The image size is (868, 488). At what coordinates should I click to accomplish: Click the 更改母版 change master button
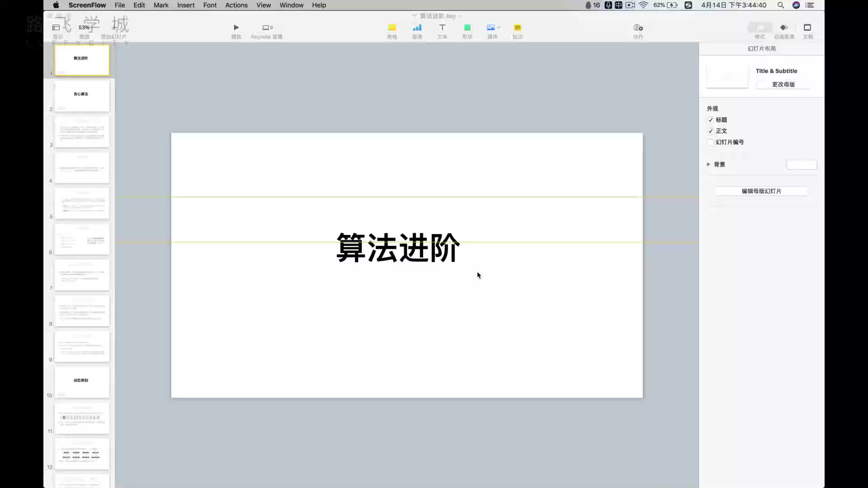tap(783, 84)
